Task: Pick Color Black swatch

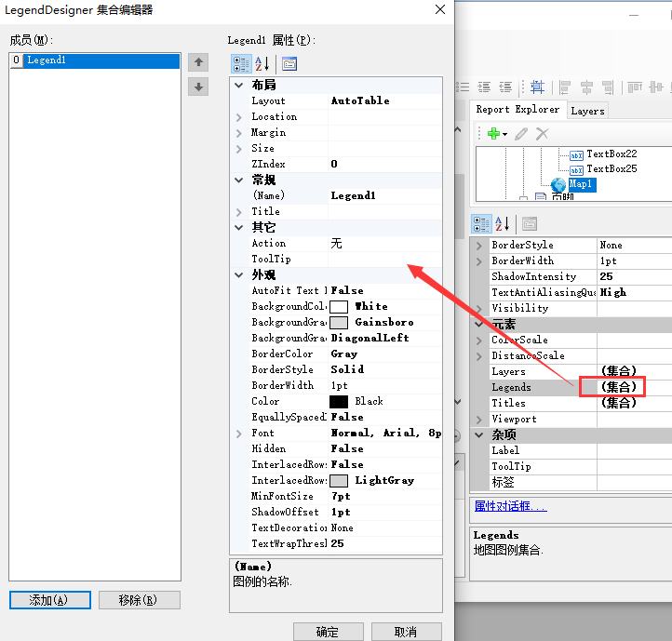Action: coord(339,402)
